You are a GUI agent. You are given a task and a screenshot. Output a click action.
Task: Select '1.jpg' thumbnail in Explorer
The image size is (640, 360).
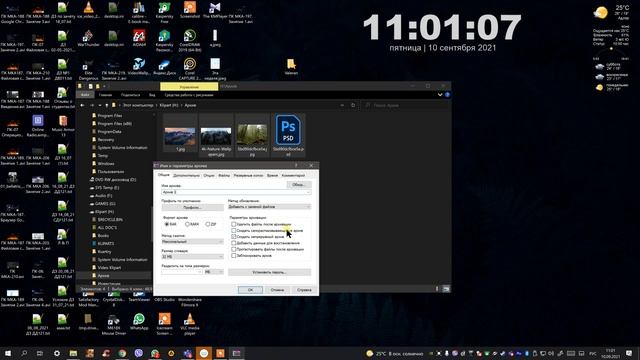coord(180,137)
